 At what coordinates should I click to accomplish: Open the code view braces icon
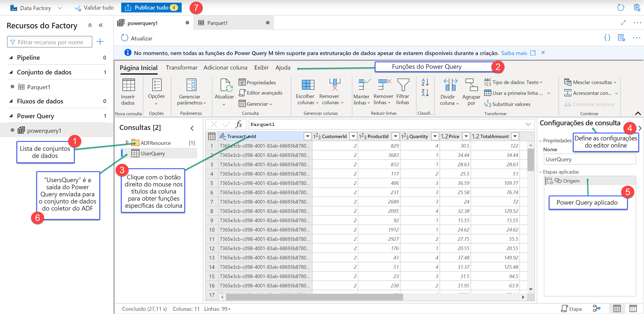[607, 38]
